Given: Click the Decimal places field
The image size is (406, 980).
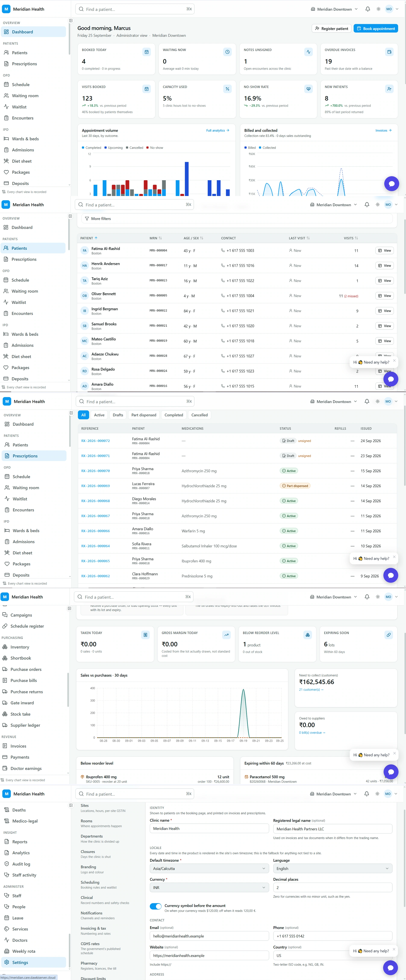Looking at the screenshot, I should pos(332,888).
